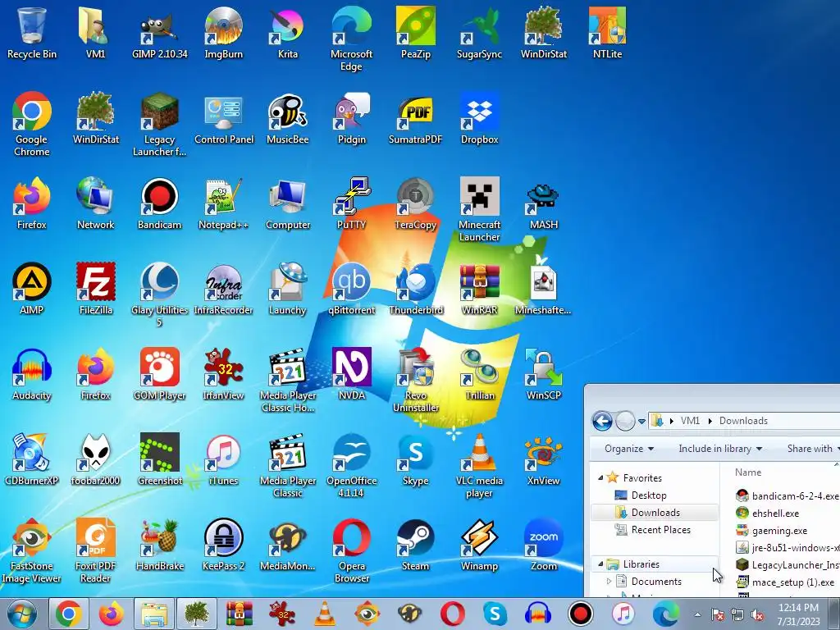Go back in the Explorer window
Screen dimensions: 840x630
(x=602, y=421)
